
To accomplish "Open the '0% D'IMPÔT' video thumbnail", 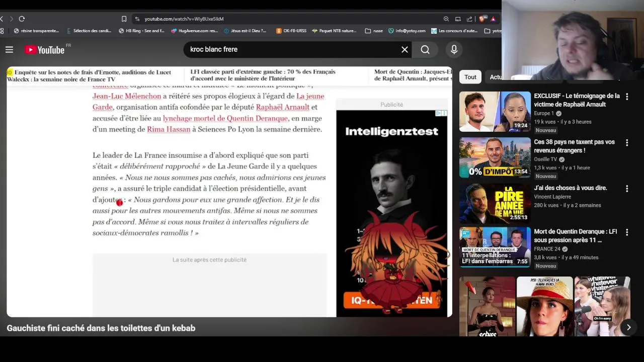I will [x=495, y=157].
